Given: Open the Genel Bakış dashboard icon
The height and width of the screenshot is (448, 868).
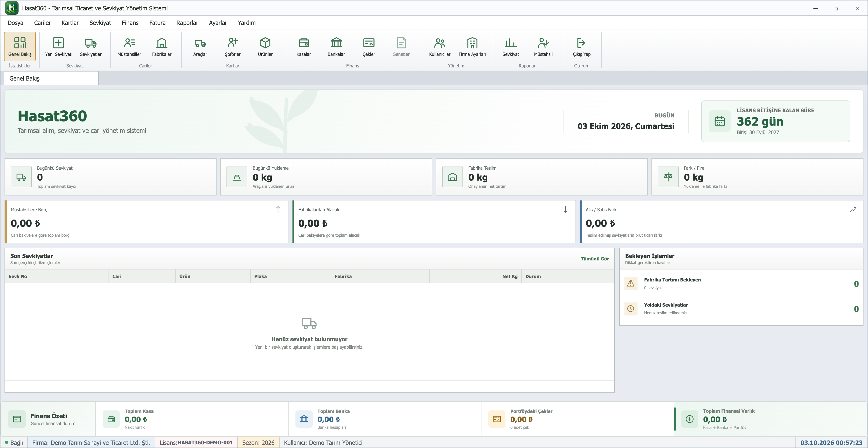Looking at the screenshot, I should click(x=20, y=46).
